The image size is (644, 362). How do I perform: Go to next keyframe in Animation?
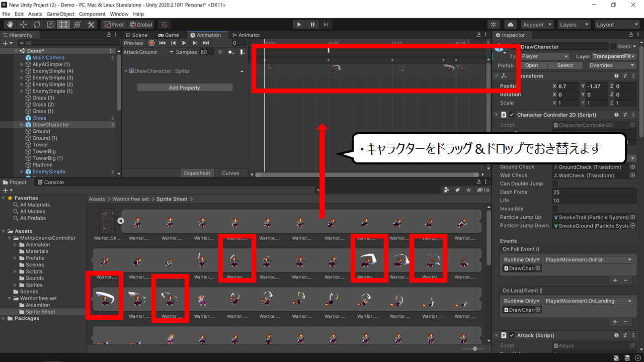[x=195, y=43]
